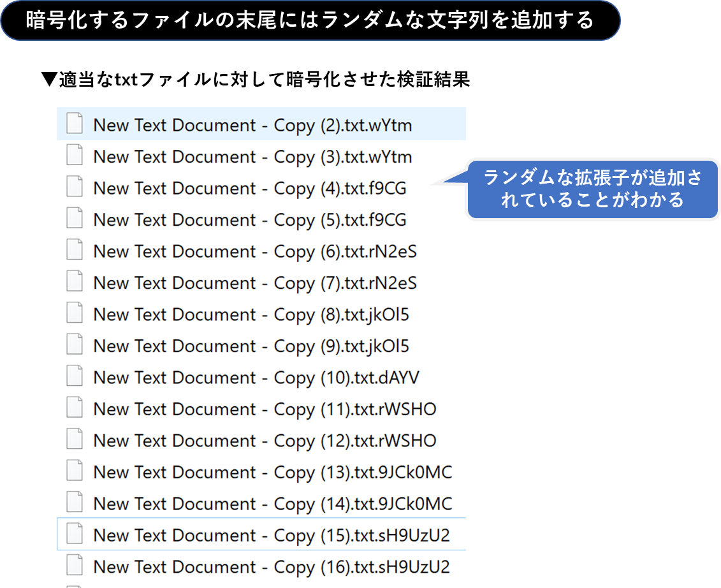
Task: Click the Copy (16).txt.sH9UzU2 filename text
Action: (x=272, y=567)
